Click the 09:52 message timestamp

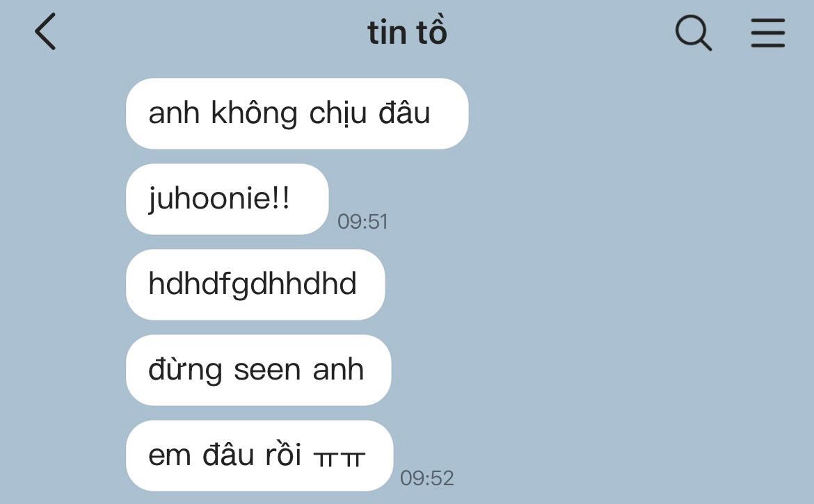426,478
